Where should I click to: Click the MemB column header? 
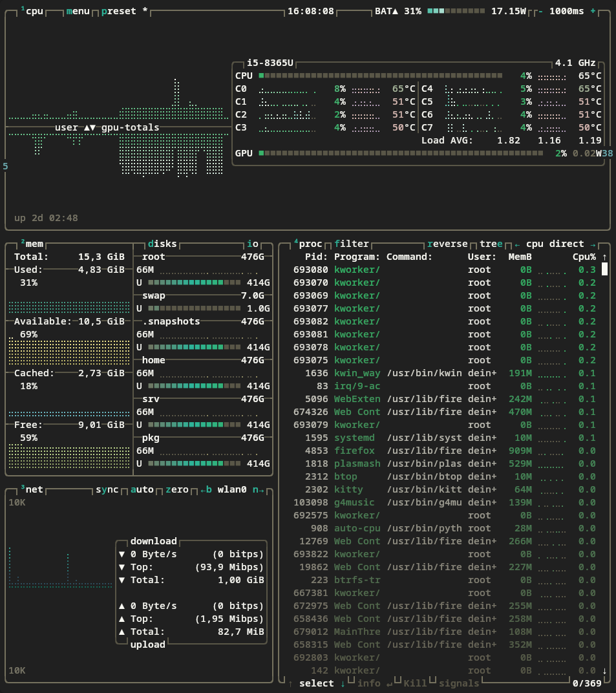(520, 257)
